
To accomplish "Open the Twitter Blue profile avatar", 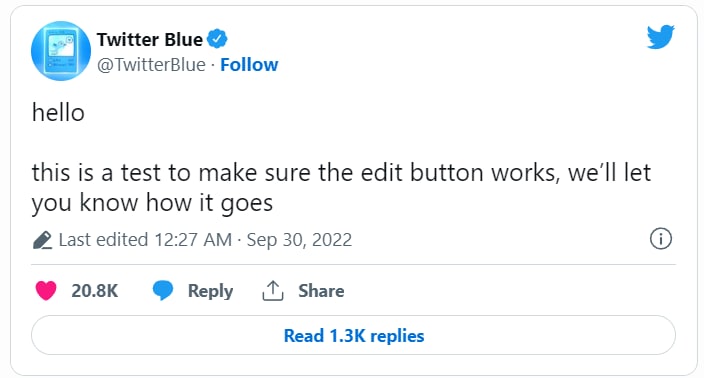I will click(x=61, y=51).
